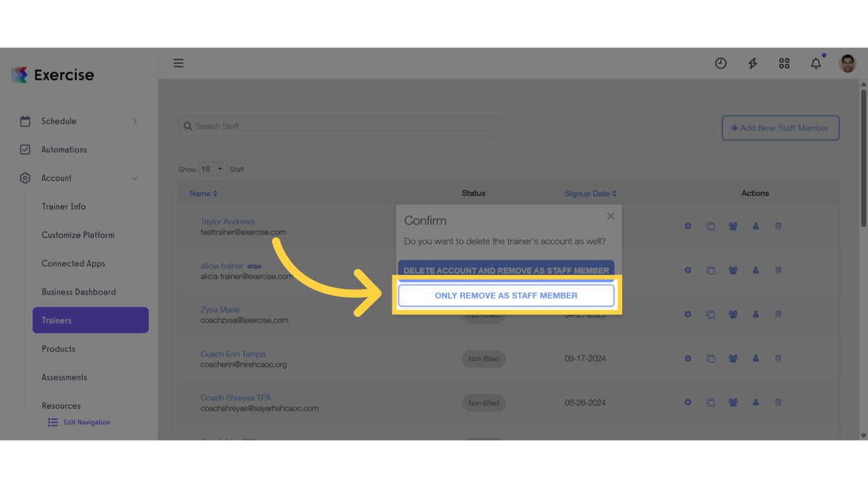This screenshot has width=868, height=488.
Task: Open the Show 18 staff count dropdown
Action: [x=212, y=168]
